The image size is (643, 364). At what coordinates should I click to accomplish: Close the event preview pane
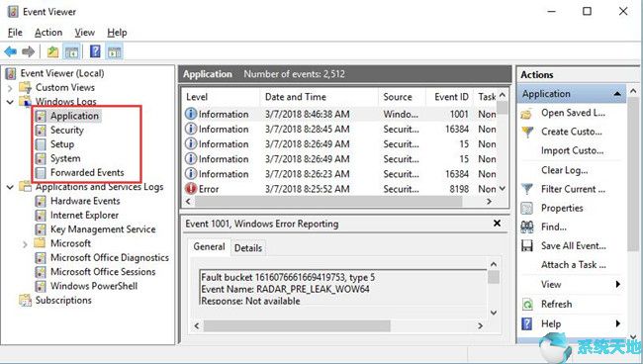[x=497, y=224]
